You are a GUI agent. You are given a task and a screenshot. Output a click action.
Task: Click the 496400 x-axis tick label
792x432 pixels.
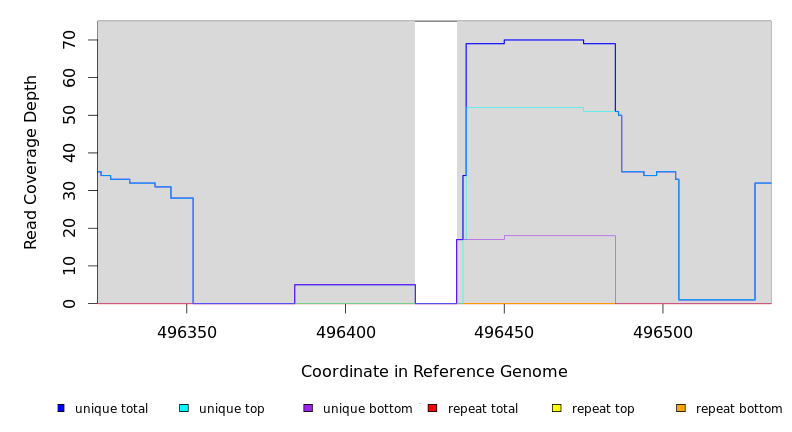pyautogui.click(x=345, y=332)
